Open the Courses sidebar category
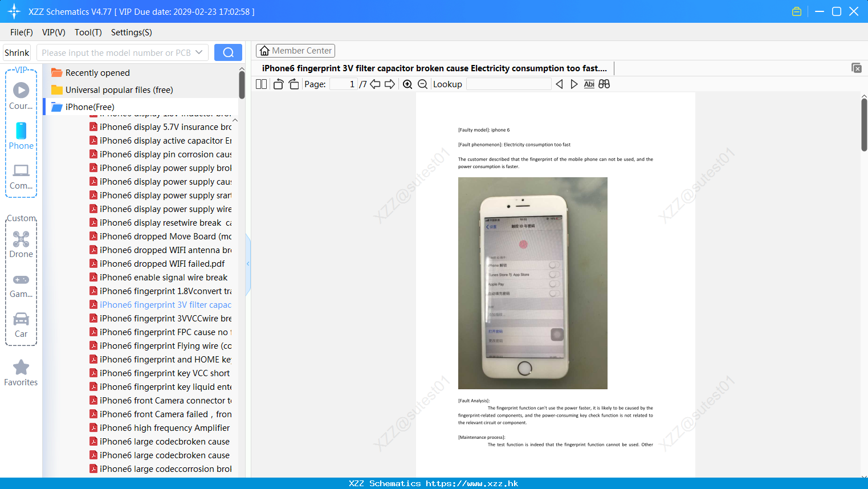Viewport: 868px width, 489px height. [21, 96]
